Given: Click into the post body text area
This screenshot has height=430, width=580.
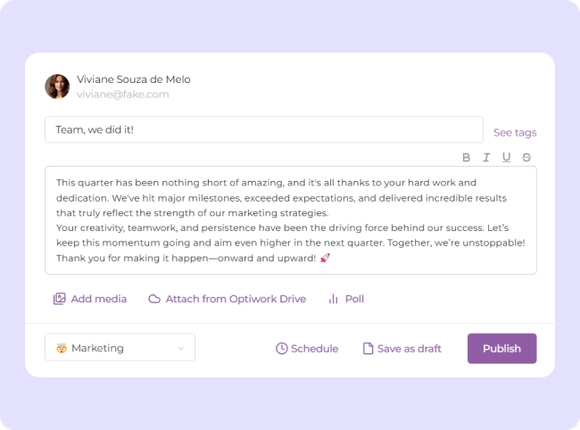Looking at the screenshot, I should pyautogui.click(x=291, y=221).
